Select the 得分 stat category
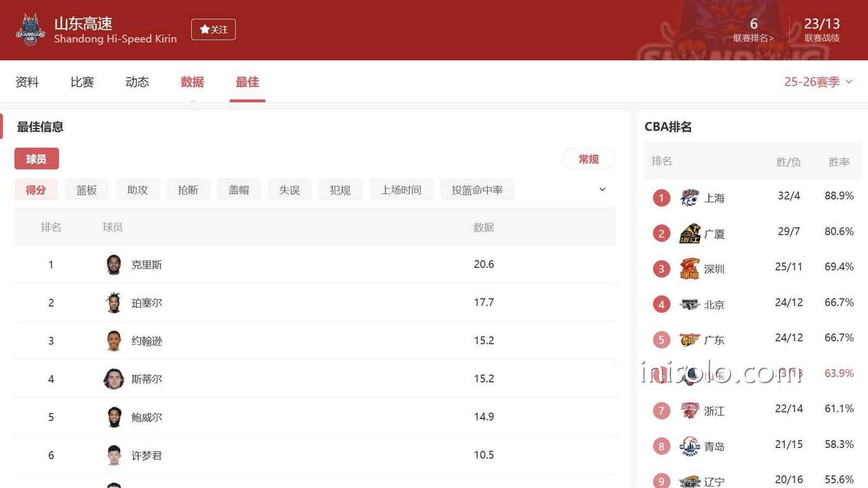Screen dimensions: 868x488 coord(36,190)
